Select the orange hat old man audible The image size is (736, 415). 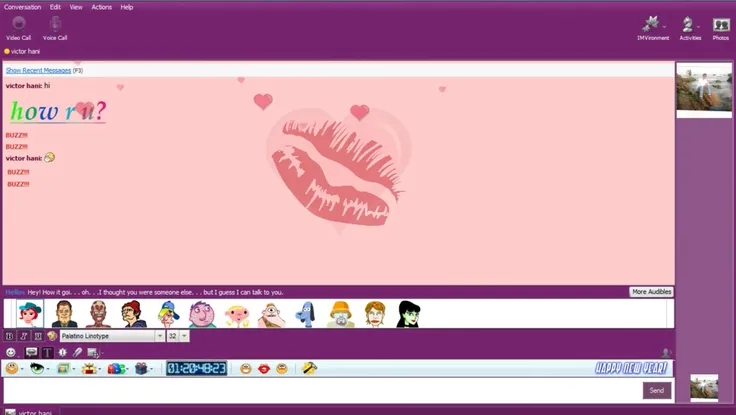(x=341, y=314)
